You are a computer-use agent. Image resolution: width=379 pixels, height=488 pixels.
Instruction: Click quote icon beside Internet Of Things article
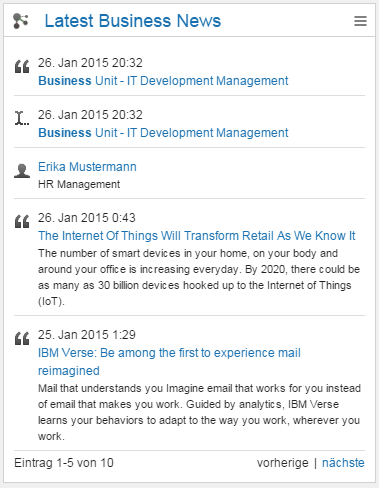point(22,221)
